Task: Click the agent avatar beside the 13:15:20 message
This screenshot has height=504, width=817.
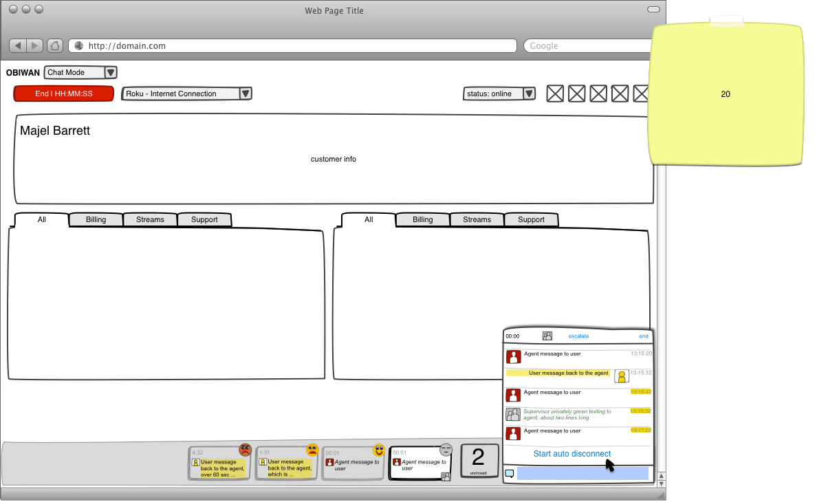Action: [513, 357]
